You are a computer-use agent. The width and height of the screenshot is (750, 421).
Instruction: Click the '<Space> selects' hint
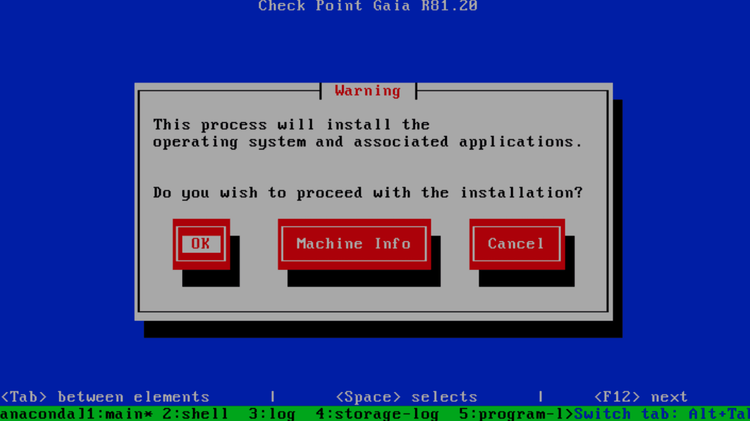(x=407, y=397)
